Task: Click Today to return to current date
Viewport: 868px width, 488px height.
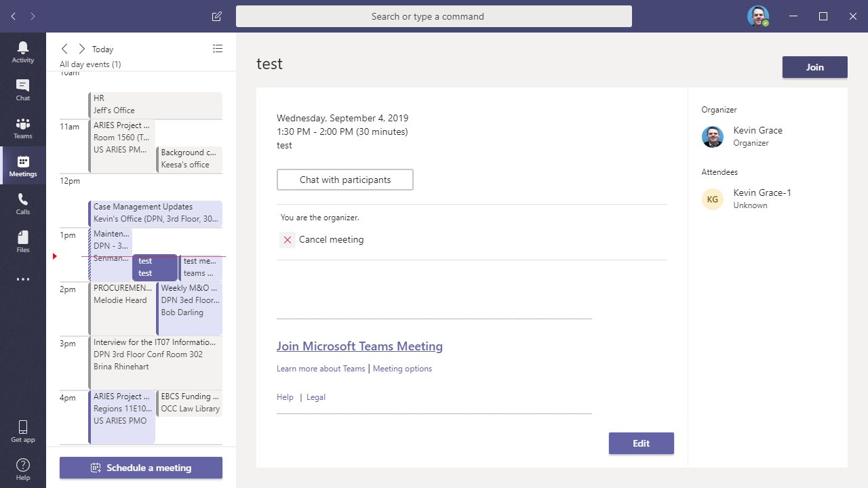Action: 102,48
